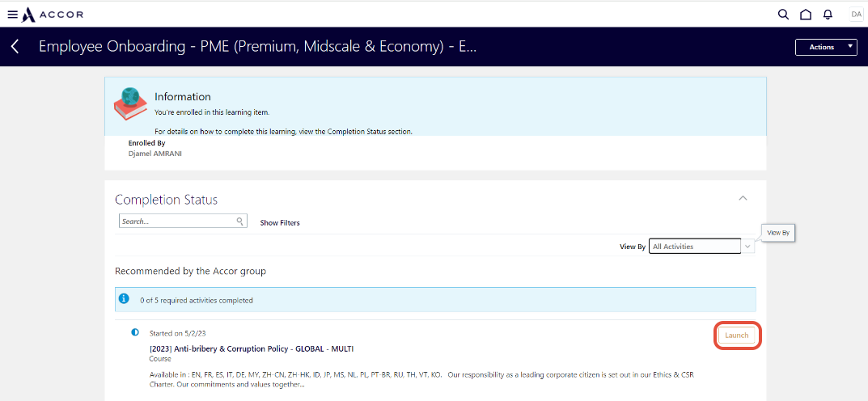This screenshot has height=401, width=868.
Task: Click the 'View By' label text
Action: click(x=632, y=247)
